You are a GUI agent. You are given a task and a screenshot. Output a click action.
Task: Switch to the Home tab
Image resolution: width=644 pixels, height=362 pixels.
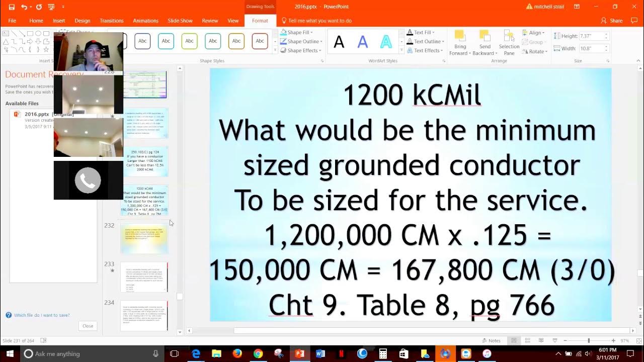[x=36, y=21]
